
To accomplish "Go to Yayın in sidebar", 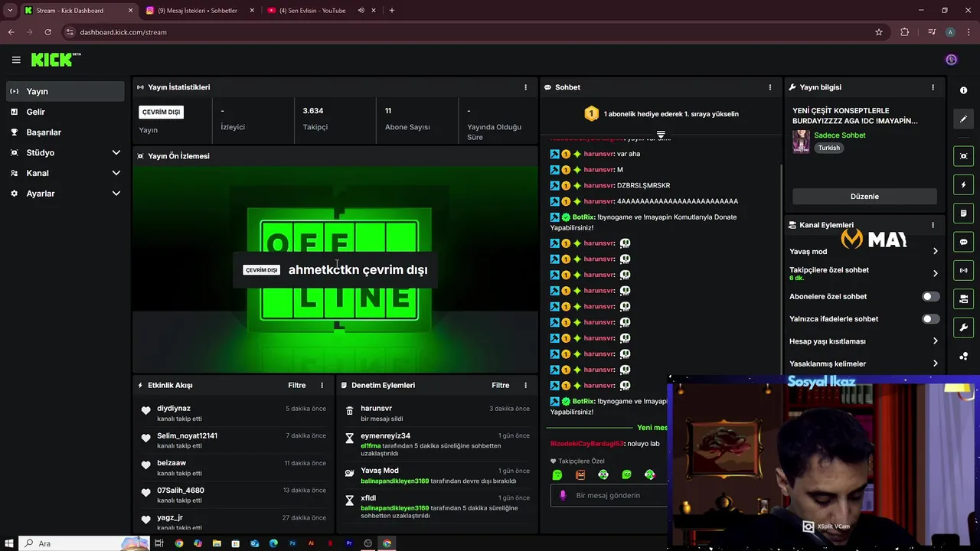I will pyautogui.click(x=65, y=91).
